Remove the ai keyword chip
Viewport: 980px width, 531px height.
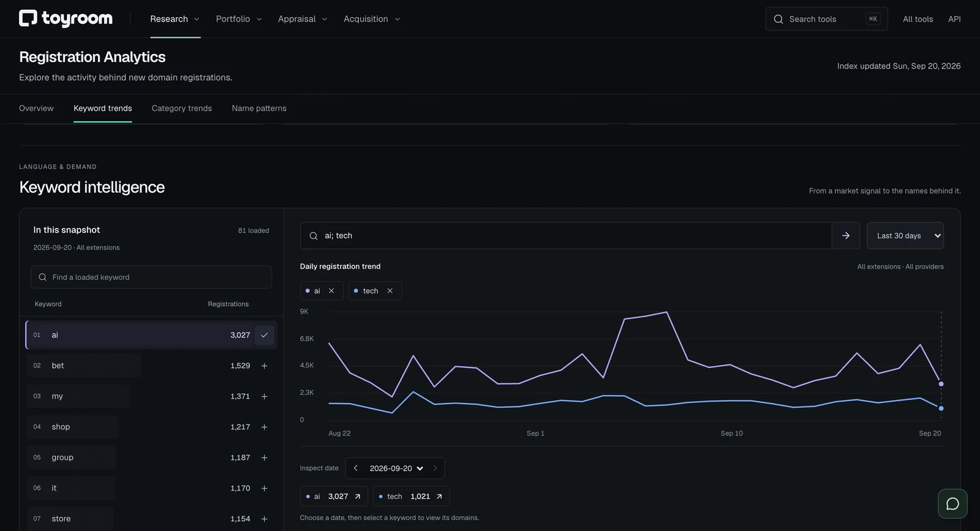(x=331, y=291)
